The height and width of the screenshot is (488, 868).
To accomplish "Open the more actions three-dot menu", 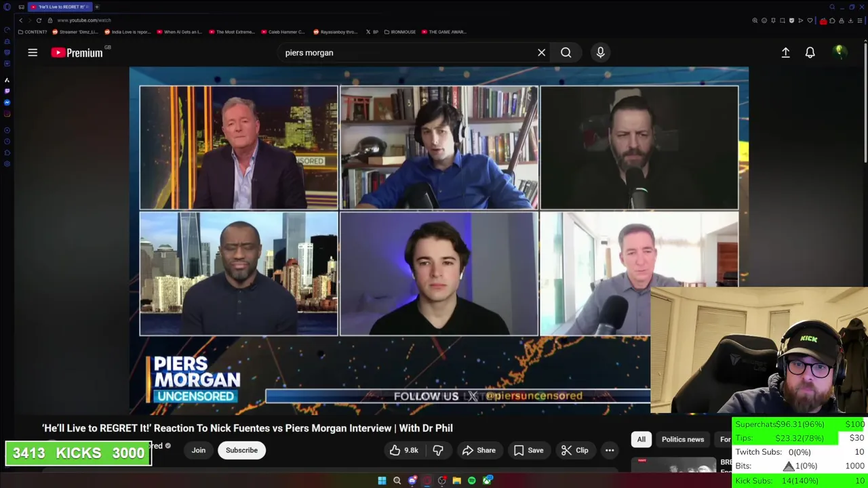I will [x=610, y=450].
